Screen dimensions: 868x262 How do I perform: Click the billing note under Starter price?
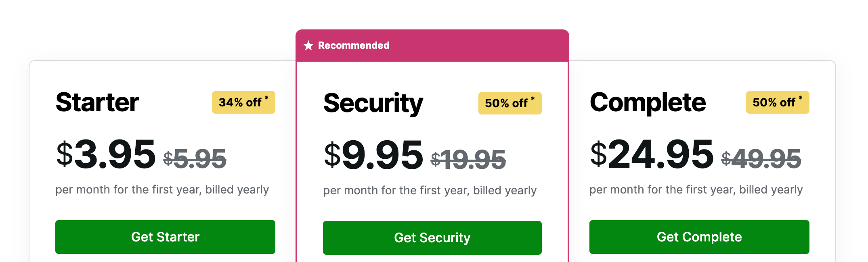click(162, 190)
